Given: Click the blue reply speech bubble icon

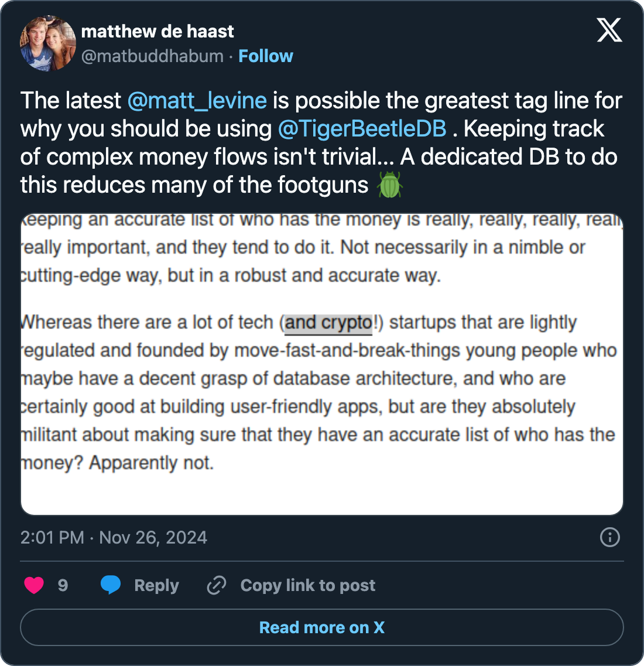Looking at the screenshot, I should pos(110,585).
